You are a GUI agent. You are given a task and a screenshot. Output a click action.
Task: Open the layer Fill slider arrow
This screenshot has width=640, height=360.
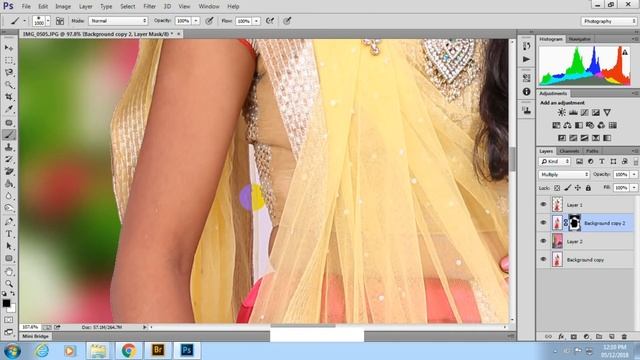tap(634, 188)
